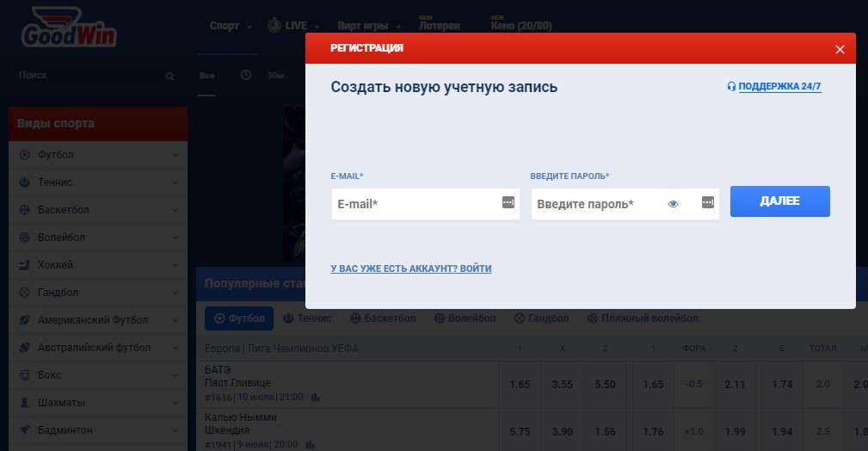Click the Бадминтон shuttlecock icon

pyautogui.click(x=24, y=430)
